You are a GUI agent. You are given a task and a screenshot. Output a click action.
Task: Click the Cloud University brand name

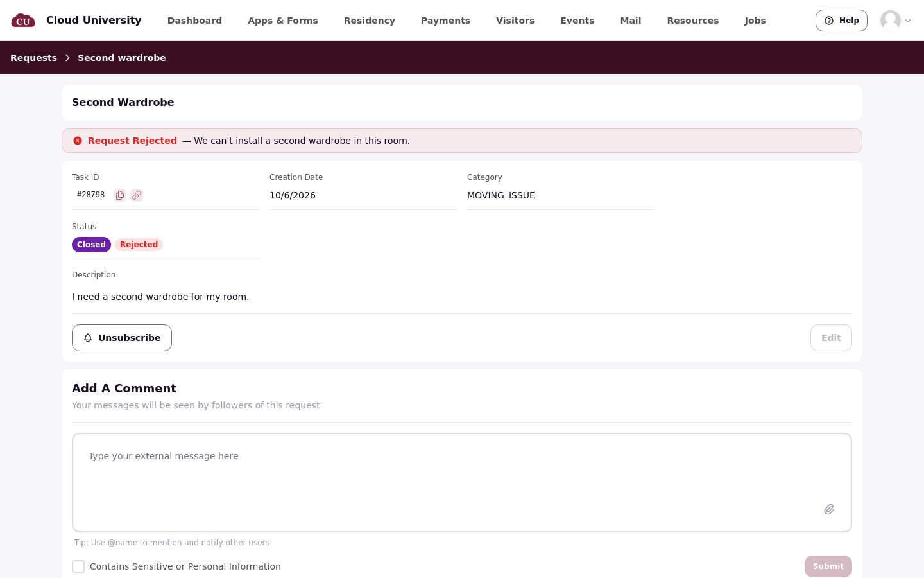(94, 20)
